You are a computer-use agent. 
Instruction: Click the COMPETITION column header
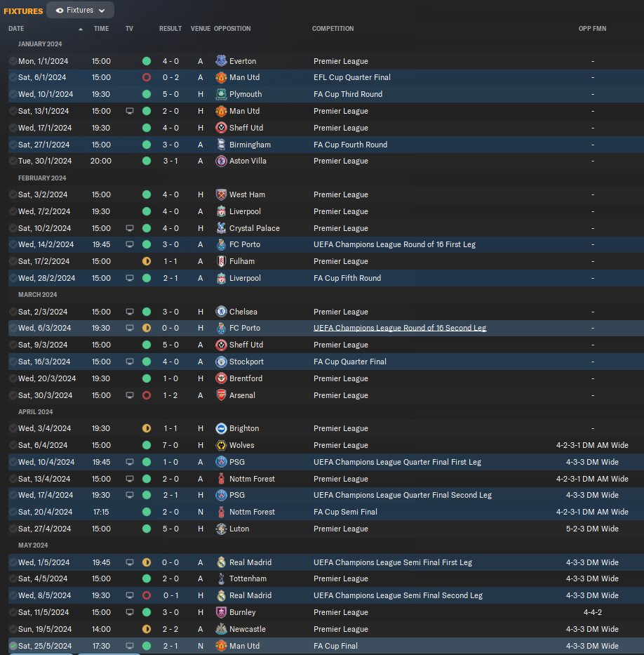point(333,28)
